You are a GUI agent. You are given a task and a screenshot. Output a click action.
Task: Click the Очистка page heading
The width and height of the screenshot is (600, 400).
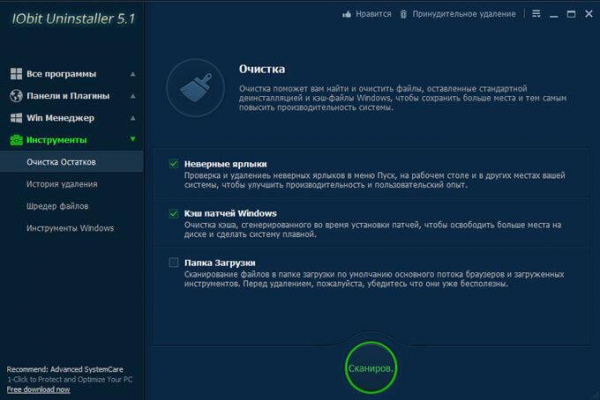pyautogui.click(x=262, y=69)
